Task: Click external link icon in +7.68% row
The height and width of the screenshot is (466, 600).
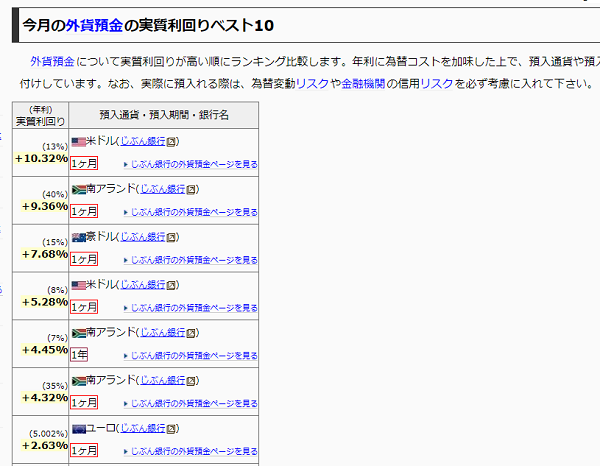Action: [171, 238]
